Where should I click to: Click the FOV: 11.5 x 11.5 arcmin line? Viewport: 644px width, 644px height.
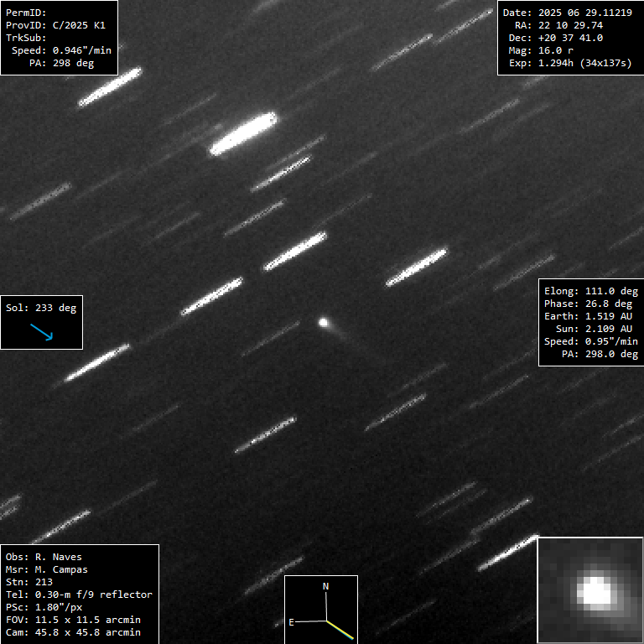(74, 621)
